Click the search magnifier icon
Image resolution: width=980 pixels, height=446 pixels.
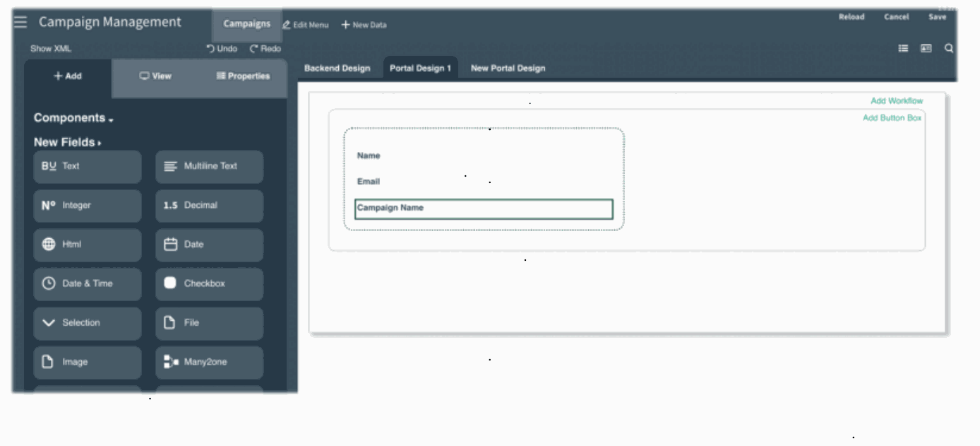(x=948, y=49)
